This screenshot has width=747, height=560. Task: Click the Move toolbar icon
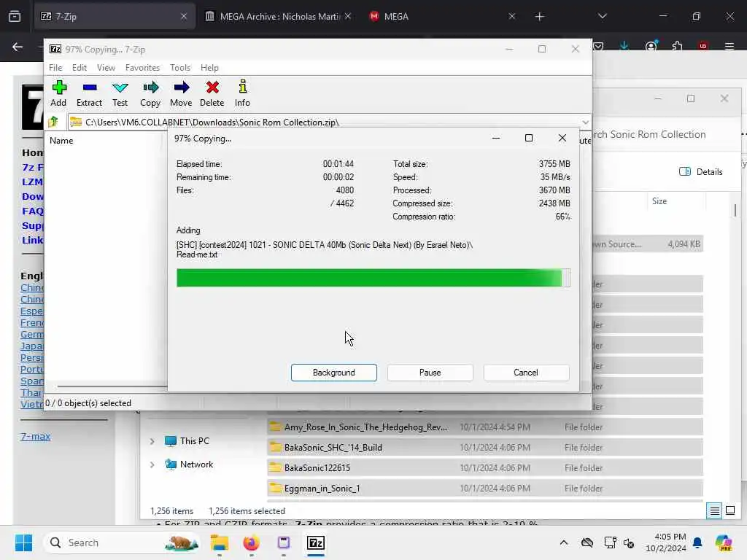[x=181, y=94]
